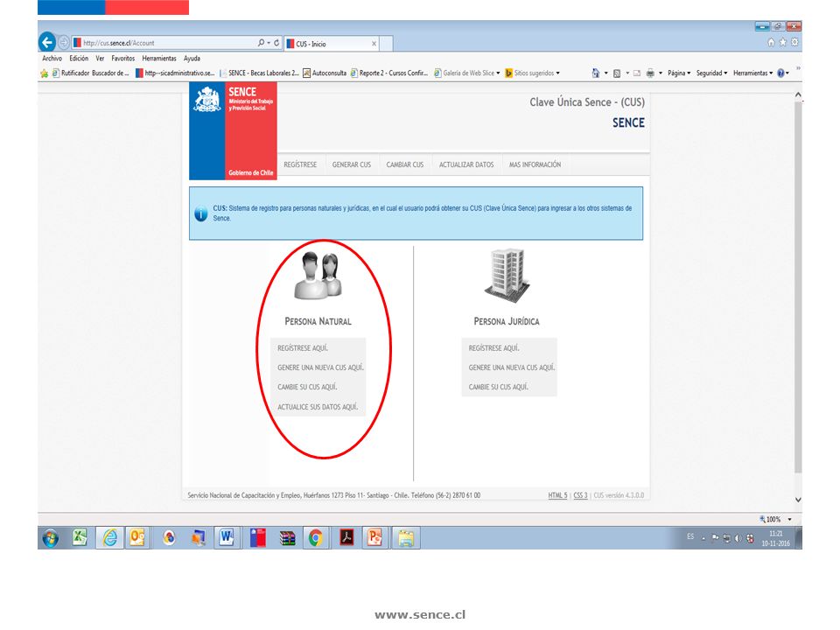The height and width of the screenshot is (630, 840).
Task: Click the Persona Natural people icon
Action: click(x=318, y=276)
